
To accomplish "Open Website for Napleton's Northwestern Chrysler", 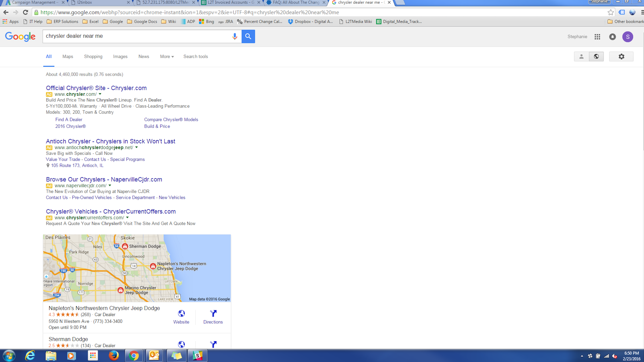I will 181,317.
